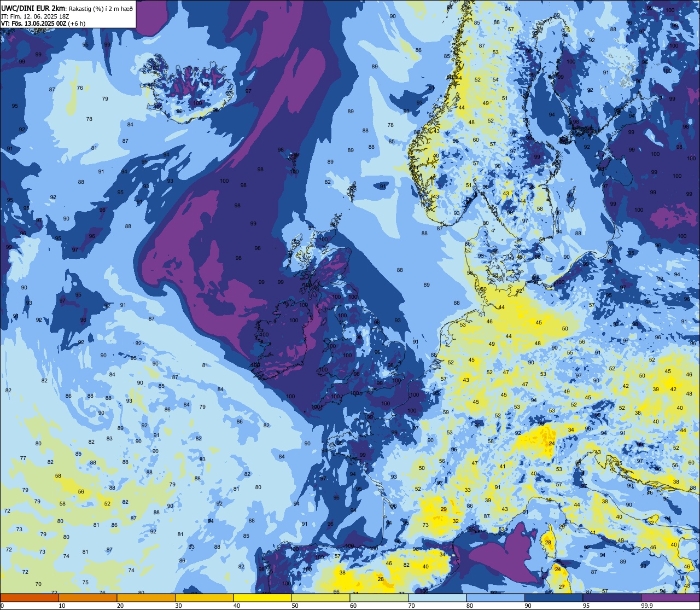Pick the 20–30 legend color segment
This screenshot has width=700, height=610.
coord(146,597)
